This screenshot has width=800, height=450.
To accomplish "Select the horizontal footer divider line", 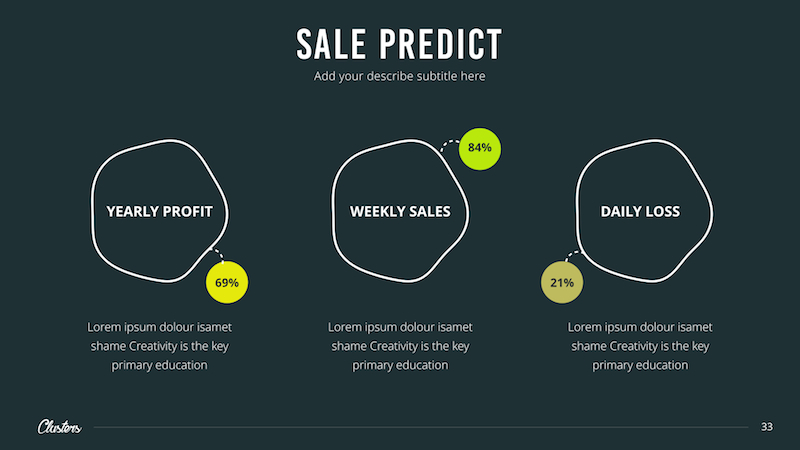I will click(420, 428).
